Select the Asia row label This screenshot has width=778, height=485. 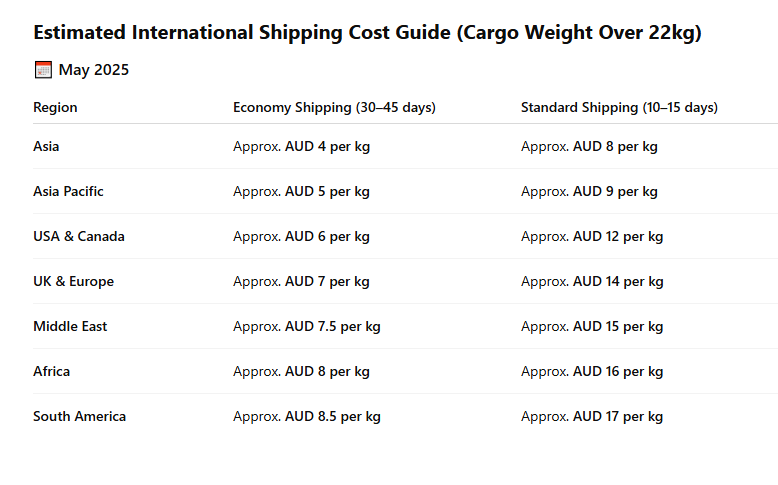tap(46, 146)
